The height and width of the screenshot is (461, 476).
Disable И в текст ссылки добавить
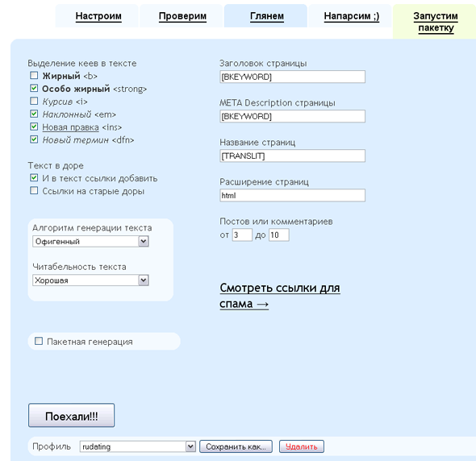[x=34, y=178]
